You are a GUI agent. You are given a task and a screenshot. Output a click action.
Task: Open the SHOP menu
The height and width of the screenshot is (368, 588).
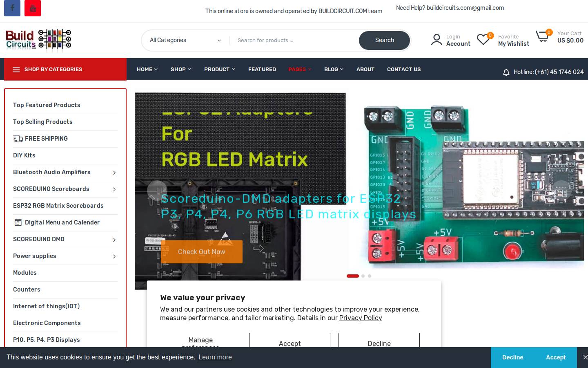(180, 70)
